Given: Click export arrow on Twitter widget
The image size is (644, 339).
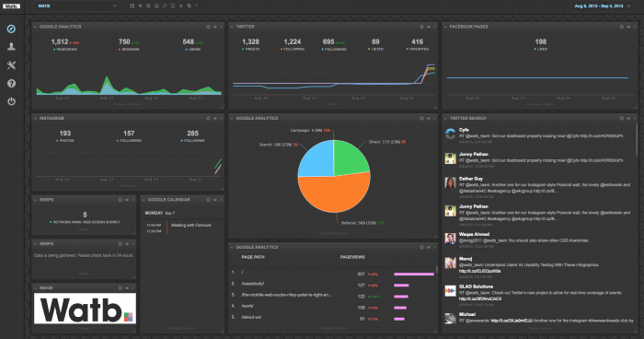Looking at the screenshot, I should click(429, 27).
